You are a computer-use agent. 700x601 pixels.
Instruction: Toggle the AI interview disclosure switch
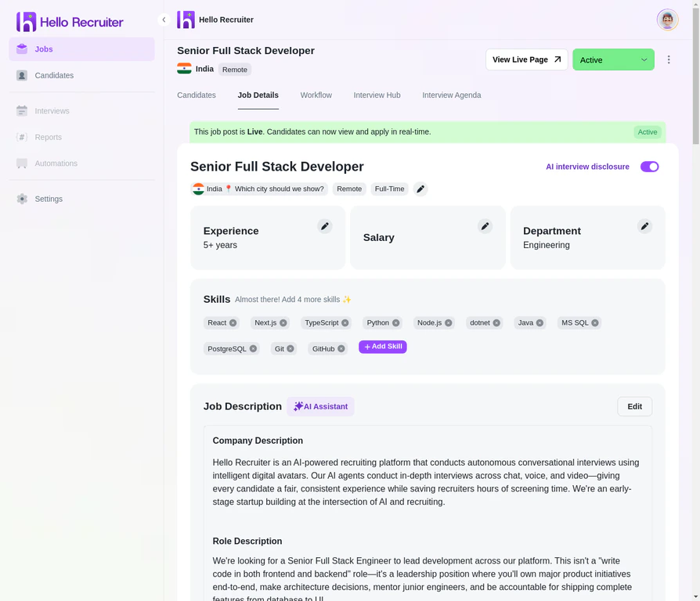coord(650,167)
